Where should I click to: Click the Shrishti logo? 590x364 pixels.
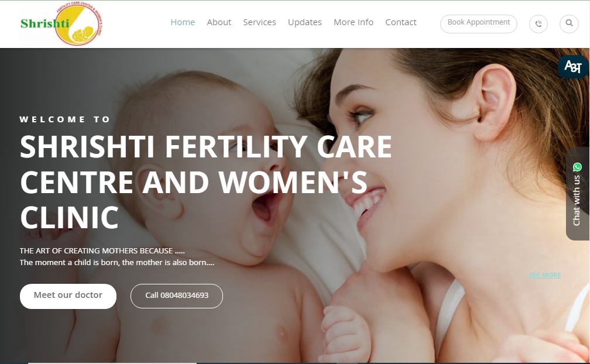click(x=61, y=23)
